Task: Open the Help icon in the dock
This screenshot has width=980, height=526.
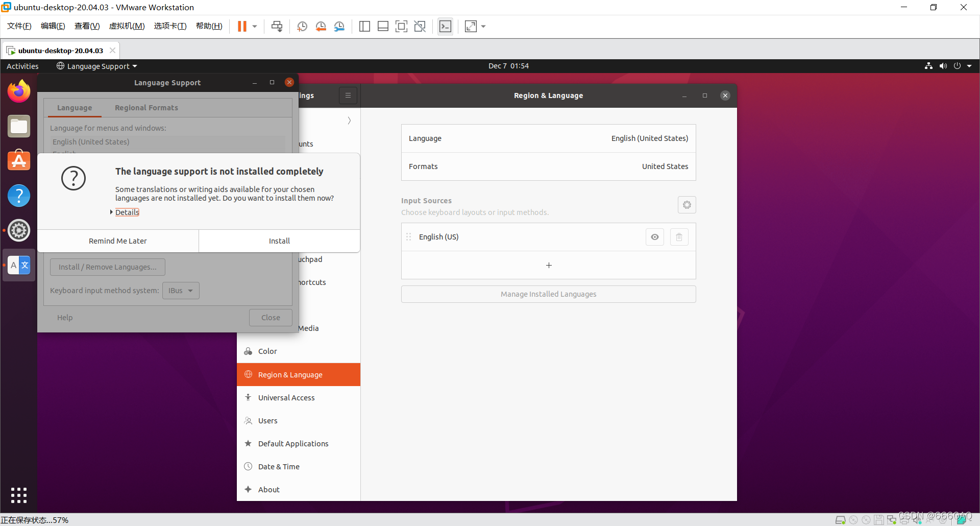Action: [19, 196]
